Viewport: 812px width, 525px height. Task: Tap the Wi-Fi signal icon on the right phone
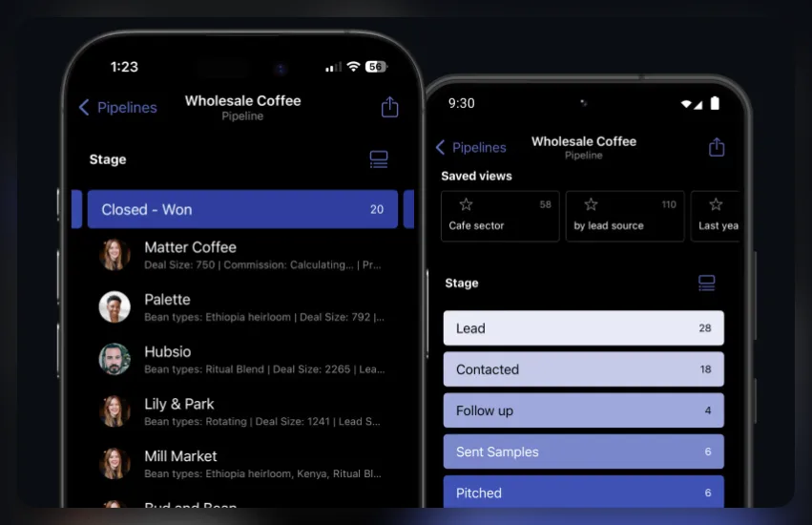pyautogui.click(x=686, y=104)
